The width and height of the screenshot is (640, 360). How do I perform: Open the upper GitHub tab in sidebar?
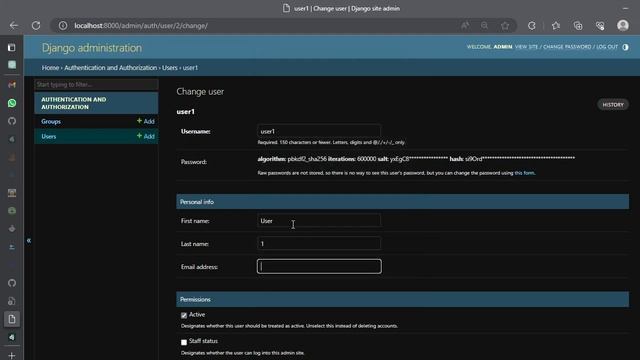tap(12, 121)
